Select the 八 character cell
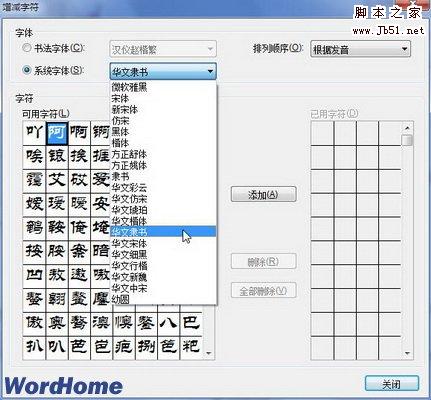The image size is (431, 400). click(169, 324)
